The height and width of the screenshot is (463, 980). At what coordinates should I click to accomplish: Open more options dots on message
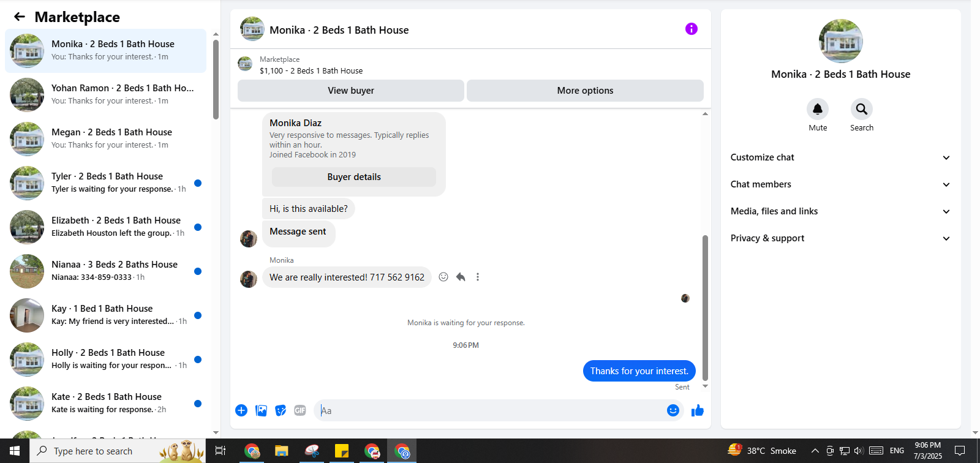click(478, 277)
